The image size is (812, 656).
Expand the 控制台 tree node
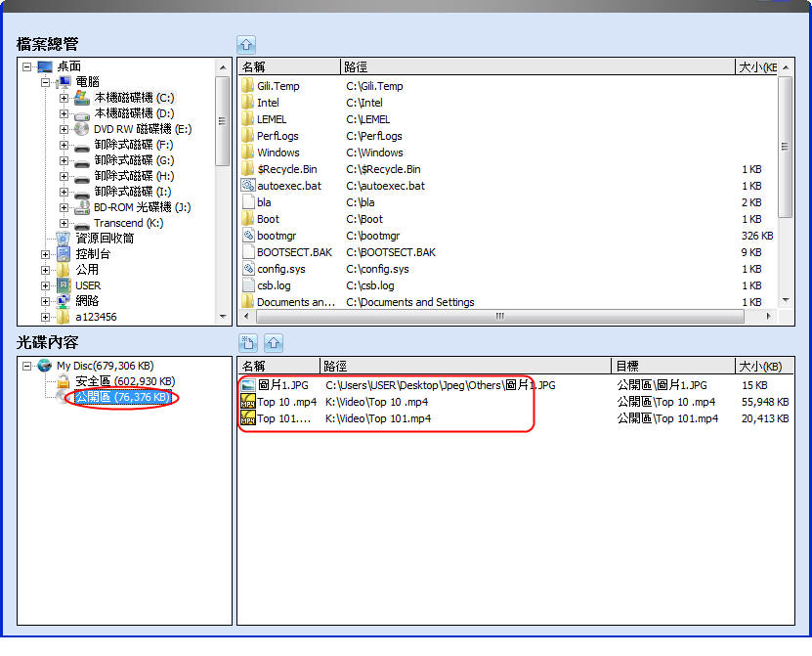[45, 254]
